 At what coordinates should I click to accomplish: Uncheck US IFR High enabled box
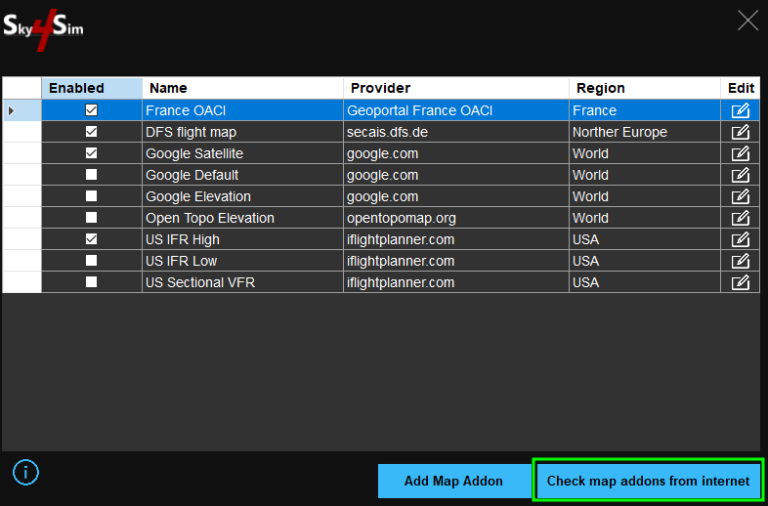(91, 239)
